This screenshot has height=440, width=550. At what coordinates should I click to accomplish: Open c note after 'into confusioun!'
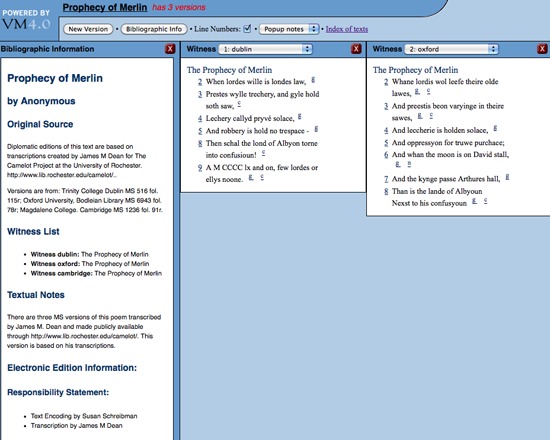[263, 153]
